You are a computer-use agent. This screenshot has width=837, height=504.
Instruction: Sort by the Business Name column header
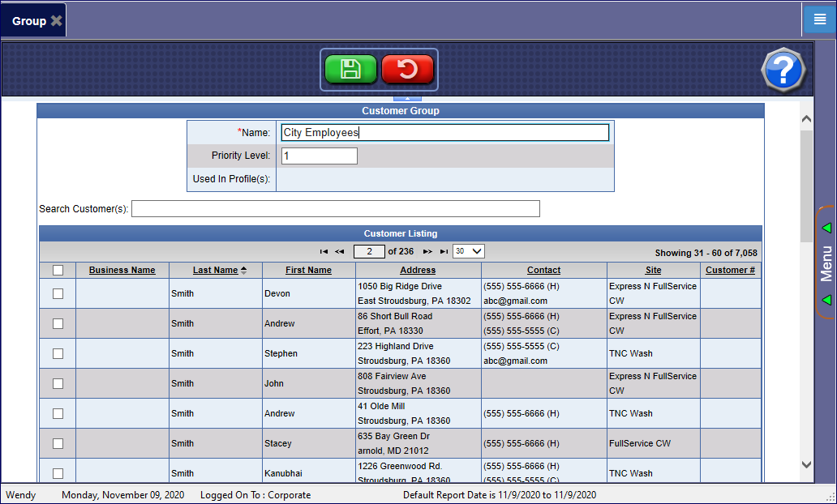click(122, 271)
